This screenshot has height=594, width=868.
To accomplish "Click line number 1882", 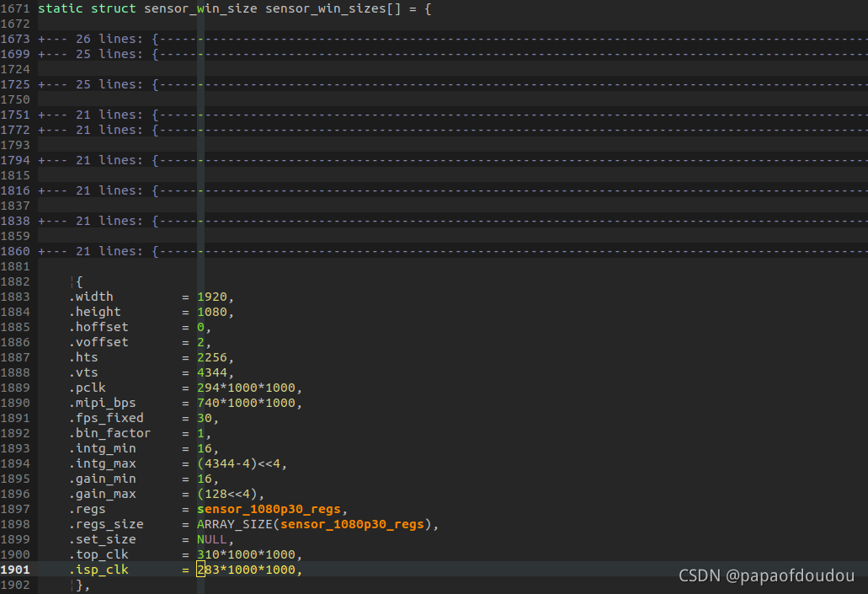I will point(15,281).
